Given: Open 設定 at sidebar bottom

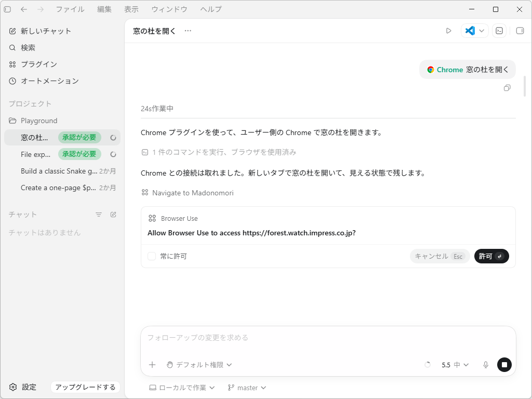Looking at the screenshot, I should [23, 387].
